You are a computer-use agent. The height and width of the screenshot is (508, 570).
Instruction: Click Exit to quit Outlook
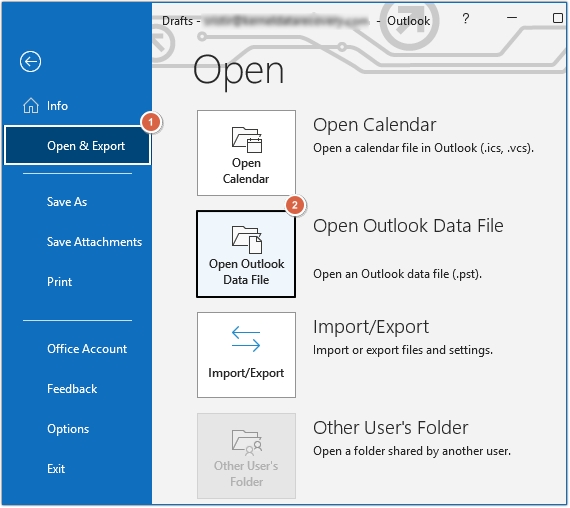(56, 469)
